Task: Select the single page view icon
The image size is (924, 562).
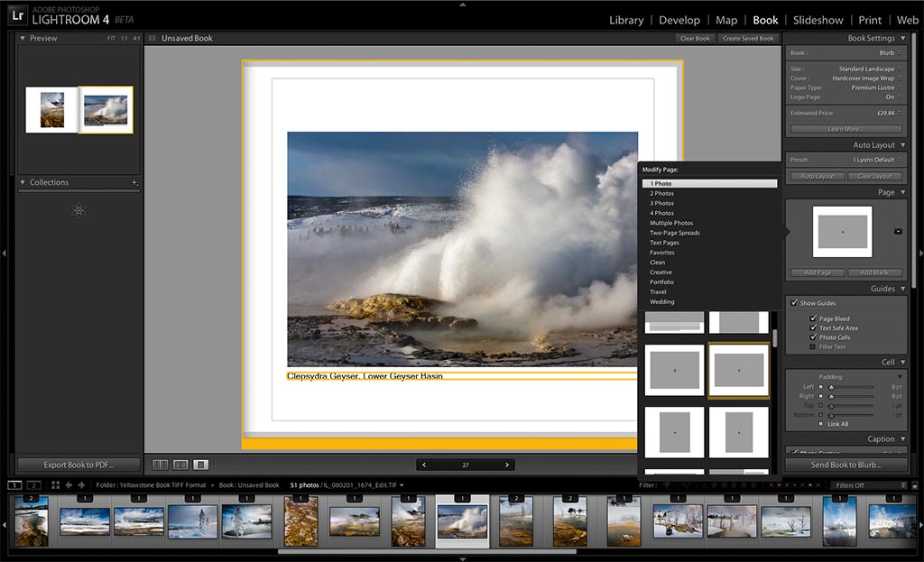Action: pos(199,465)
